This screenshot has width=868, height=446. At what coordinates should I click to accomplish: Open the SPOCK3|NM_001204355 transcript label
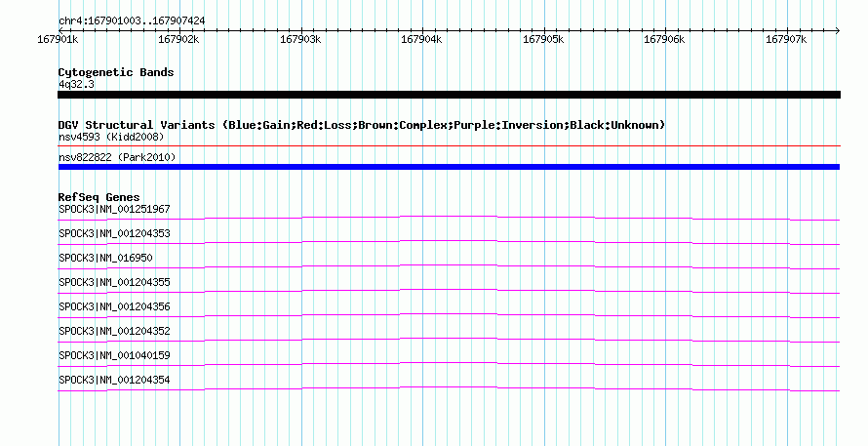tap(114, 283)
